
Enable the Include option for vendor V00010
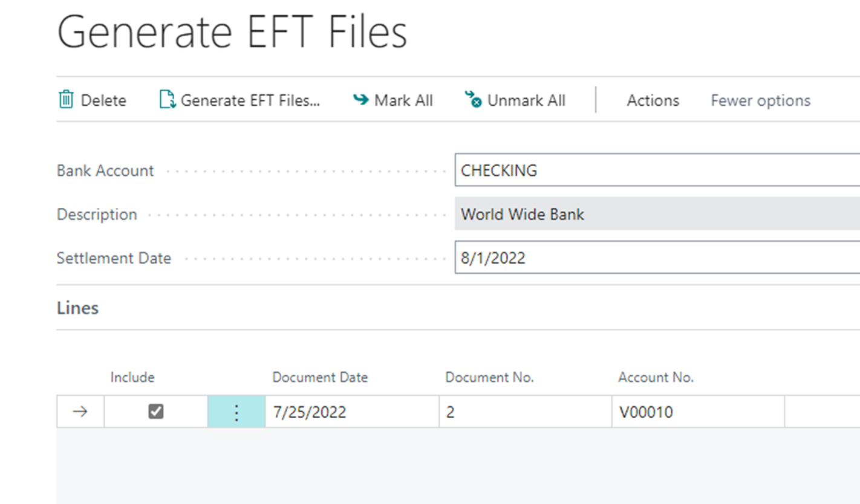click(155, 412)
